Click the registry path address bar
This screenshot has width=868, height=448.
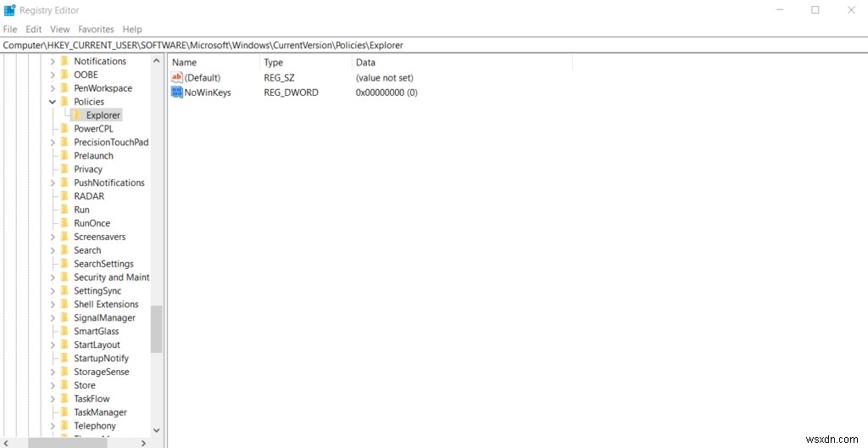434,45
